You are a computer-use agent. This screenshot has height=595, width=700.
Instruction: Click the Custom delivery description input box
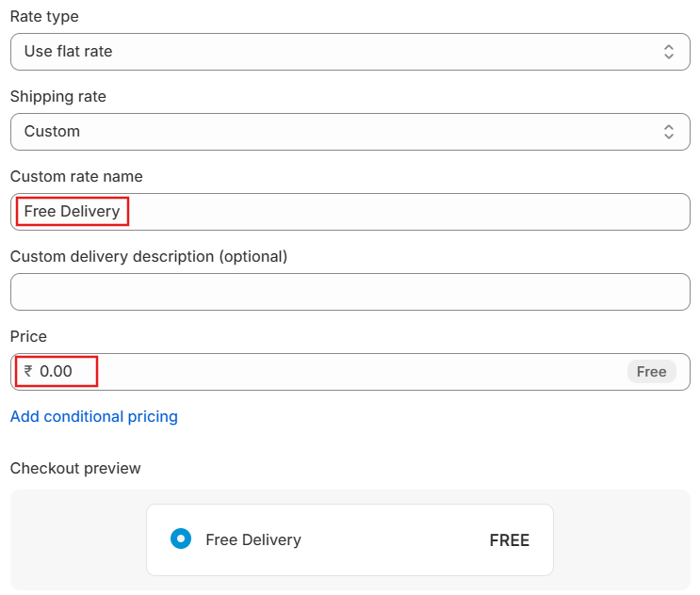tap(350, 292)
